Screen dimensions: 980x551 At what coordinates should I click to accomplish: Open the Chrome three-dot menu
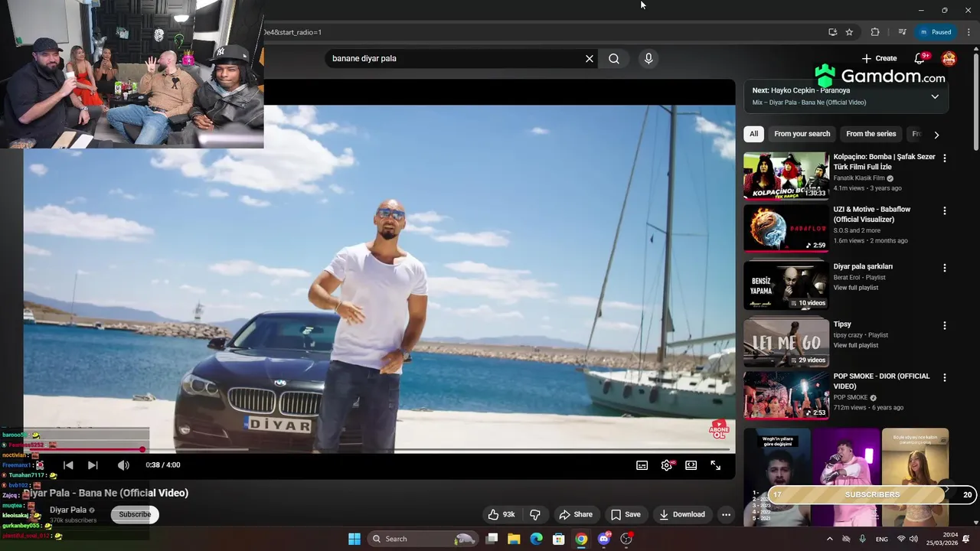coord(969,32)
